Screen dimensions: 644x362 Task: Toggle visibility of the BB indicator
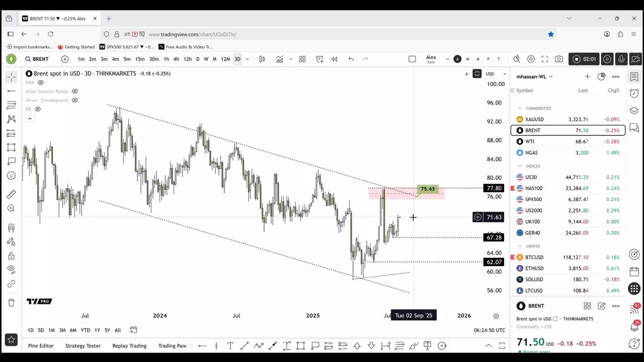pos(38,109)
